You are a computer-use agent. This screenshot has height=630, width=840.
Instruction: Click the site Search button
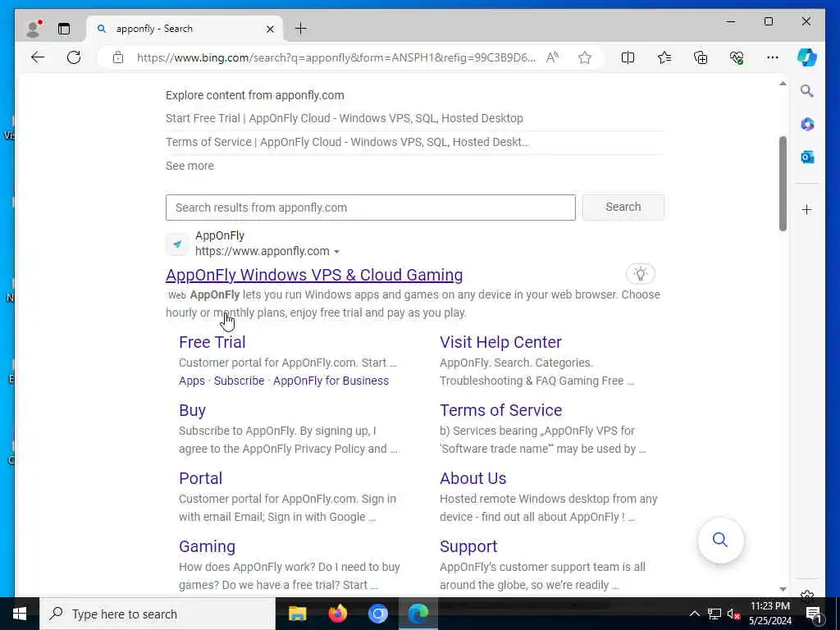[623, 207]
